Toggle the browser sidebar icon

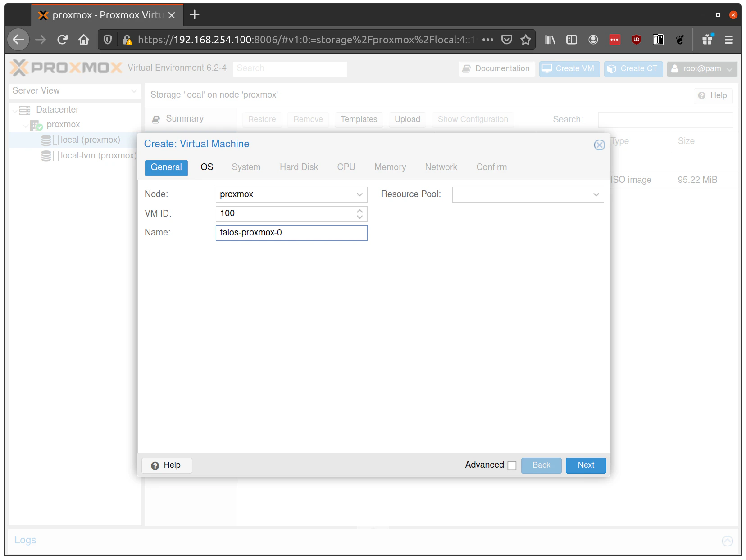click(572, 40)
